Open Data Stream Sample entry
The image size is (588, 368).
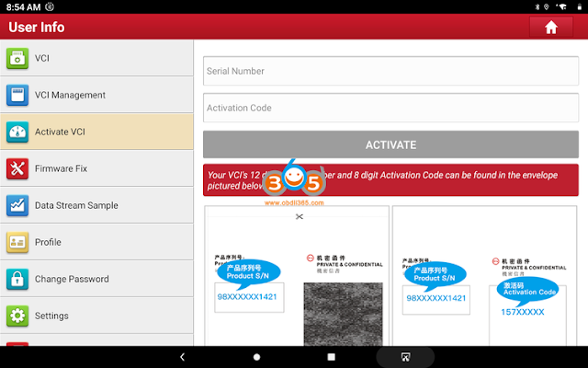pos(96,205)
